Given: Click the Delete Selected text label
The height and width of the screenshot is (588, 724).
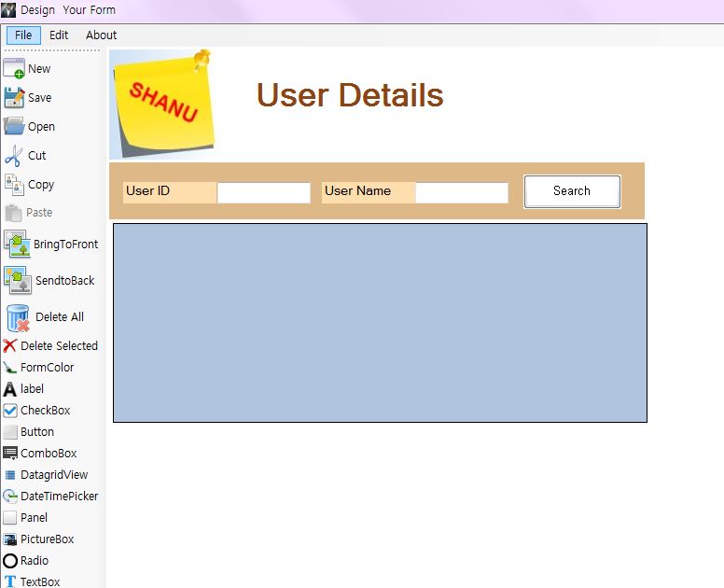Looking at the screenshot, I should 59,345.
